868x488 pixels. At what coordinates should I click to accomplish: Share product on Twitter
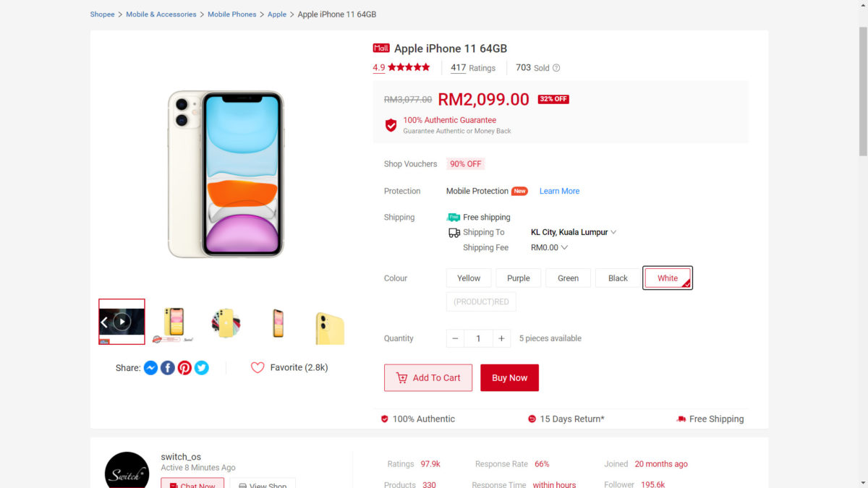click(202, 368)
